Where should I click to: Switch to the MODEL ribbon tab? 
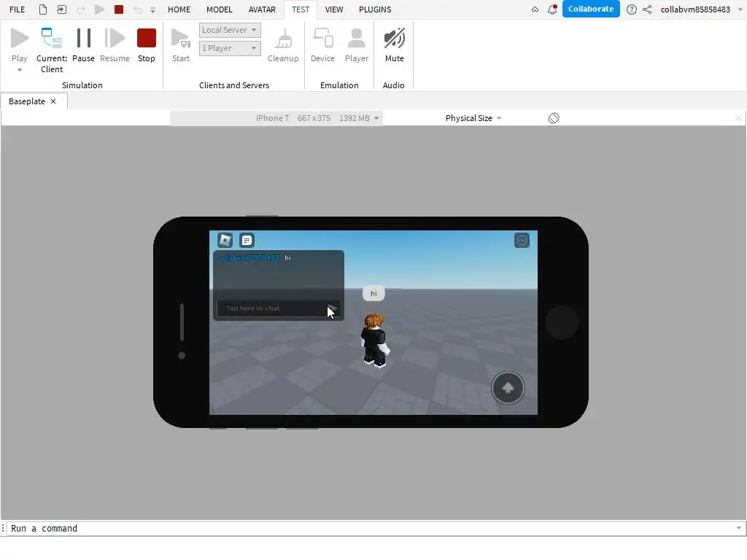(x=219, y=9)
